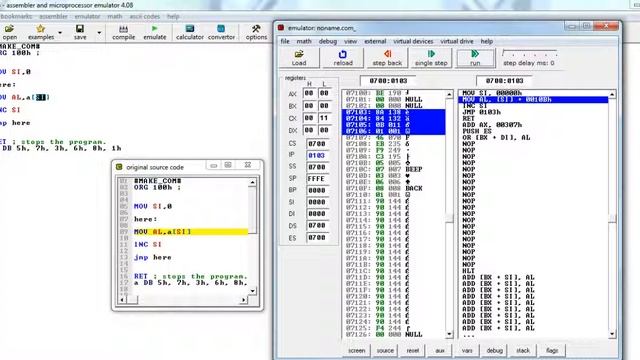Click INC SI line in original source code window
640x360 pixels.
148,244
